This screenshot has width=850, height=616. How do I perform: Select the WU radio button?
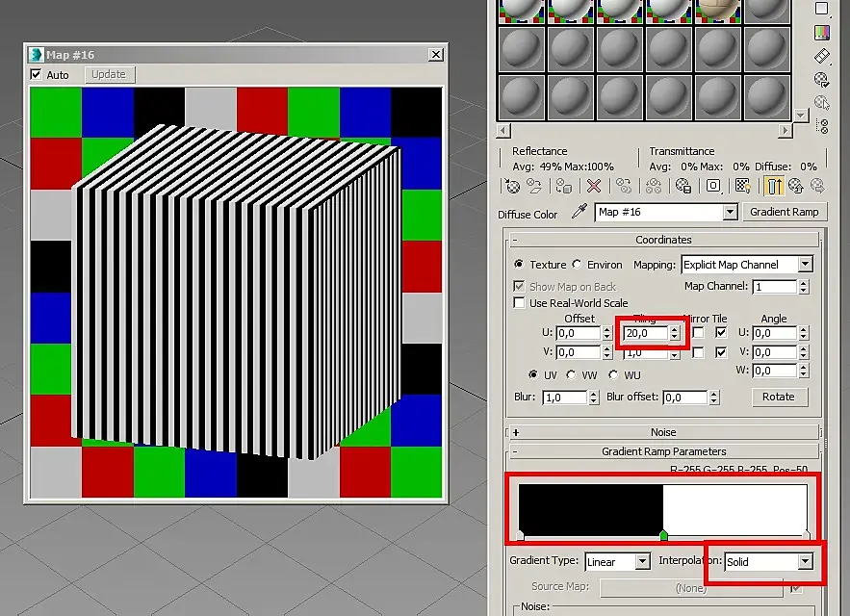(x=613, y=374)
